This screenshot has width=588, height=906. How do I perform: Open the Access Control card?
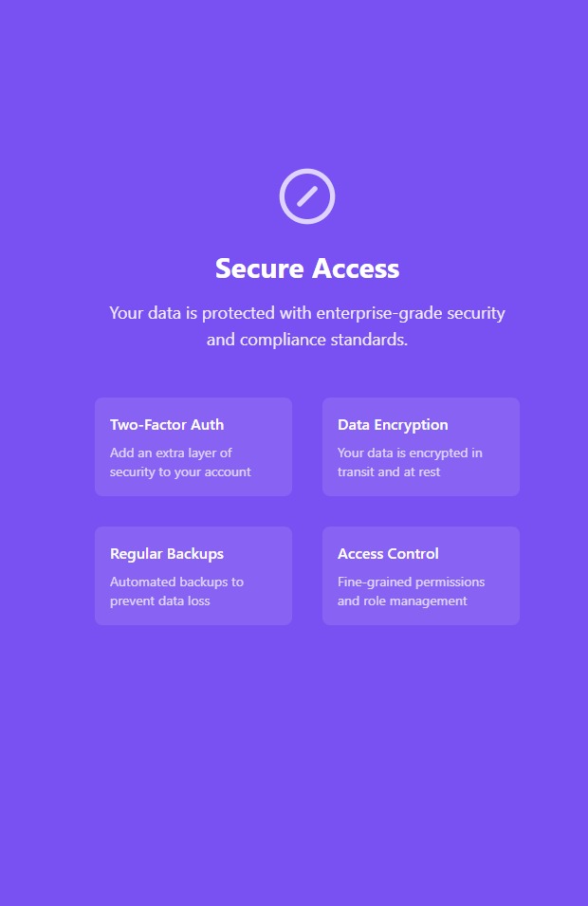click(421, 576)
